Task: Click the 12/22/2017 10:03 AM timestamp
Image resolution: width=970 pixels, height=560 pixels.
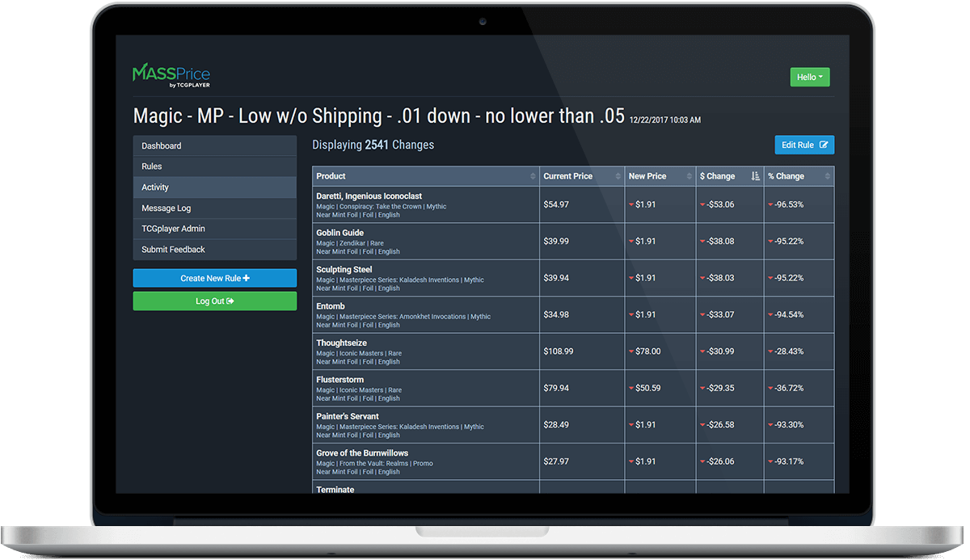Action: (x=665, y=120)
